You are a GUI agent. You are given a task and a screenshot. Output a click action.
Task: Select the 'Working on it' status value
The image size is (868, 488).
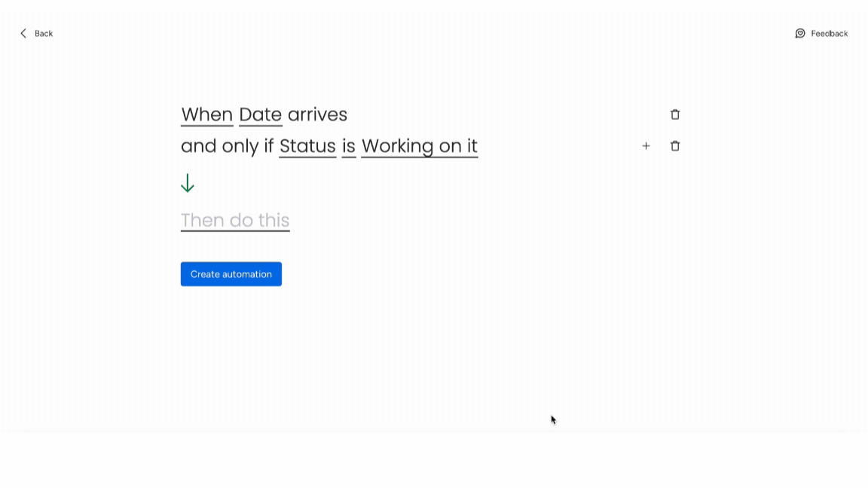420,146
